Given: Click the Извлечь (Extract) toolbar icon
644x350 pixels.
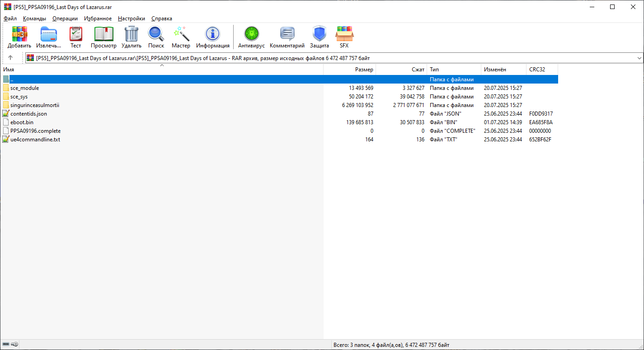Looking at the screenshot, I should (49, 34).
